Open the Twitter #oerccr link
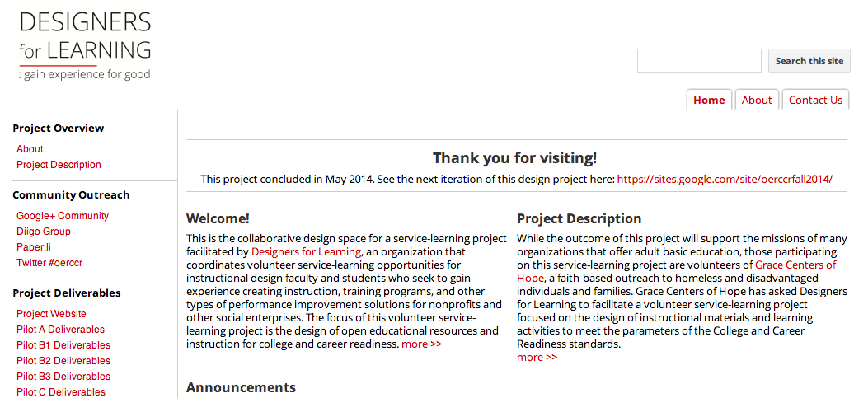 coord(49,263)
